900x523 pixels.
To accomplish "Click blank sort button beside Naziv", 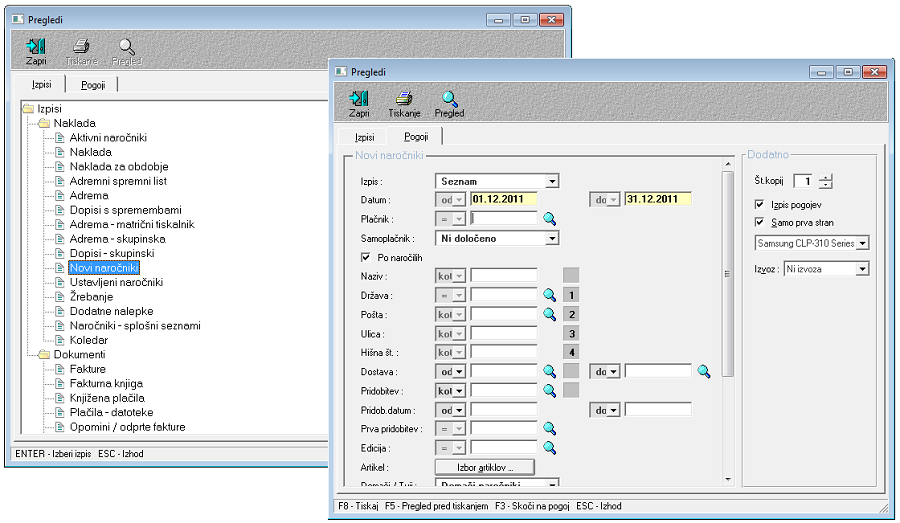I will 571,276.
